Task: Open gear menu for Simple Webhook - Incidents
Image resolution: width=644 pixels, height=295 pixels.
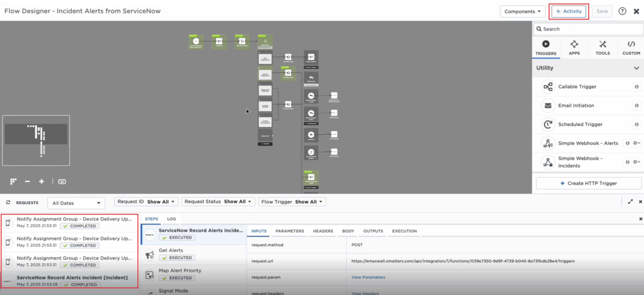Action: pyautogui.click(x=636, y=162)
